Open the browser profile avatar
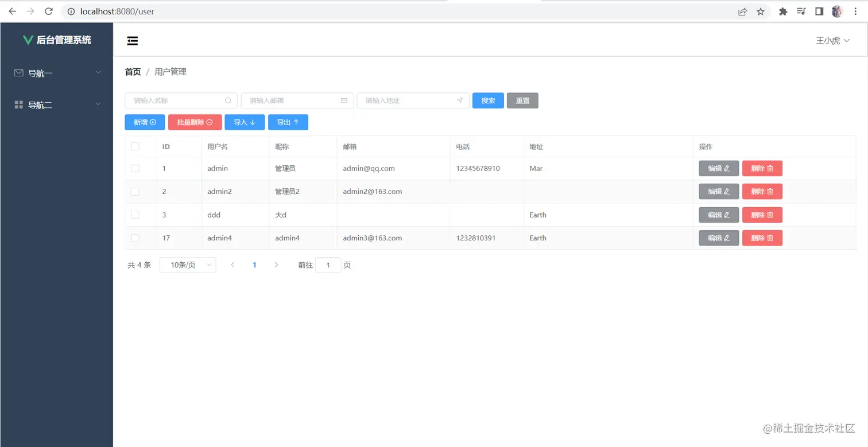This screenshot has width=868, height=447. (x=837, y=11)
